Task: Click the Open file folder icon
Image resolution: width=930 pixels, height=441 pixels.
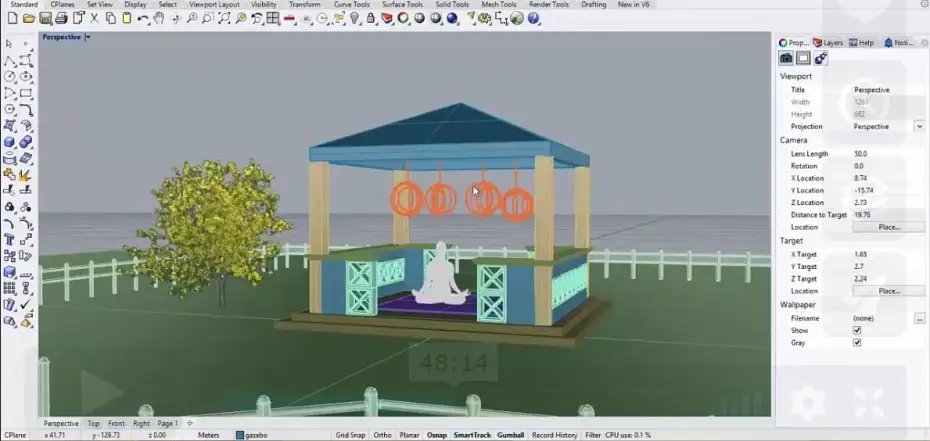Action: [28, 18]
